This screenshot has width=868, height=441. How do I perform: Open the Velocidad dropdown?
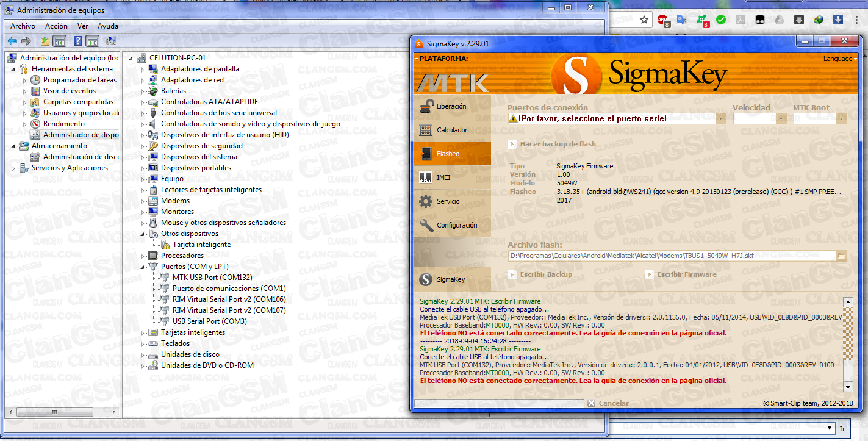781,118
